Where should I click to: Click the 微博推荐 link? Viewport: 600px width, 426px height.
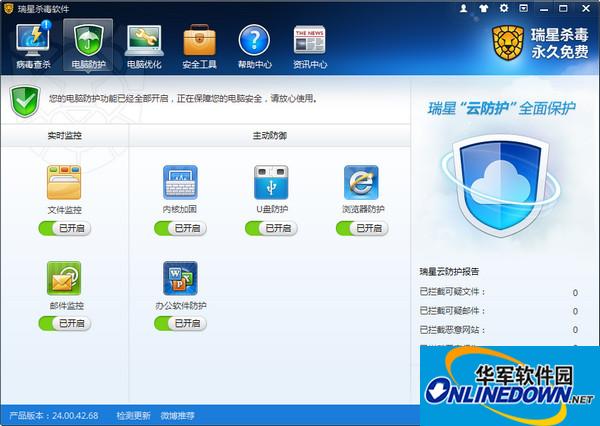[x=177, y=415]
